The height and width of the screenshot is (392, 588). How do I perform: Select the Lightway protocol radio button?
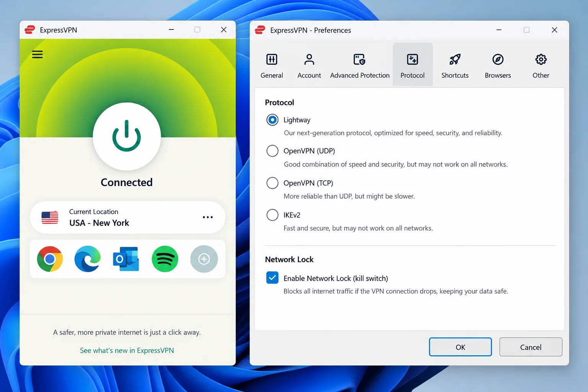(272, 120)
